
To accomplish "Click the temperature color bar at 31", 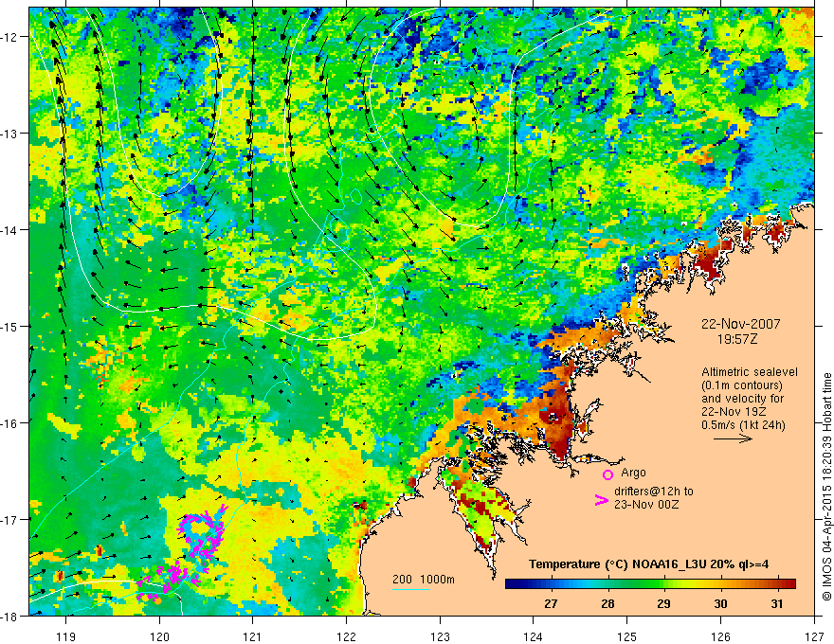I will point(777,583).
